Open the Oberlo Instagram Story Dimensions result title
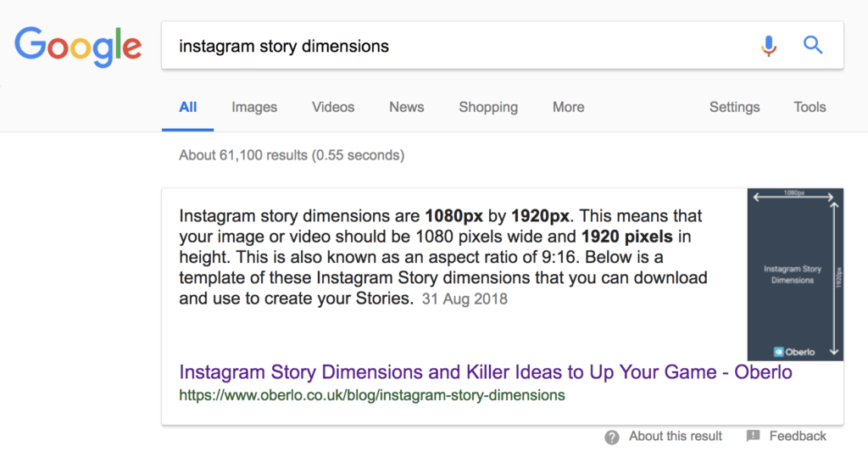The height and width of the screenshot is (463, 868). 486,372
